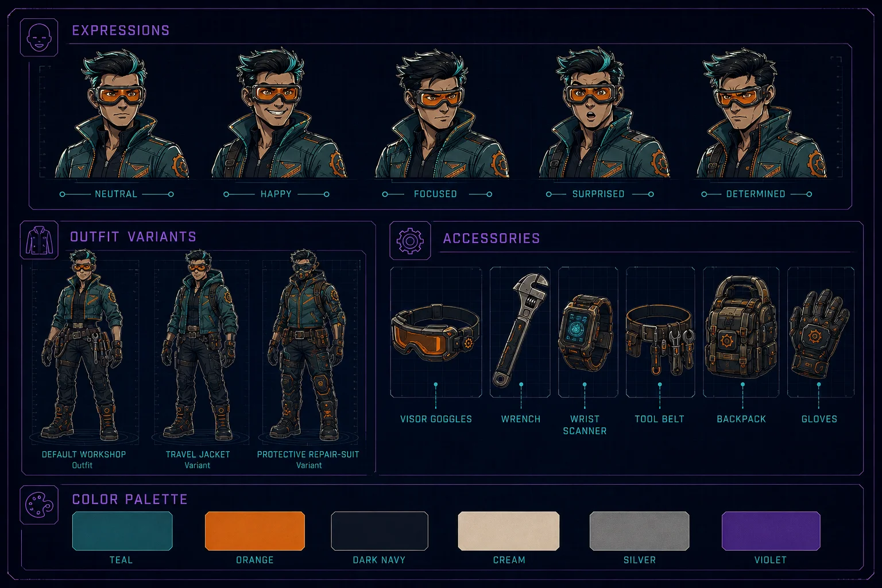Viewport: 882px width, 588px height.
Task: Click the VISOR GOGGLES label
Action: pos(436,419)
